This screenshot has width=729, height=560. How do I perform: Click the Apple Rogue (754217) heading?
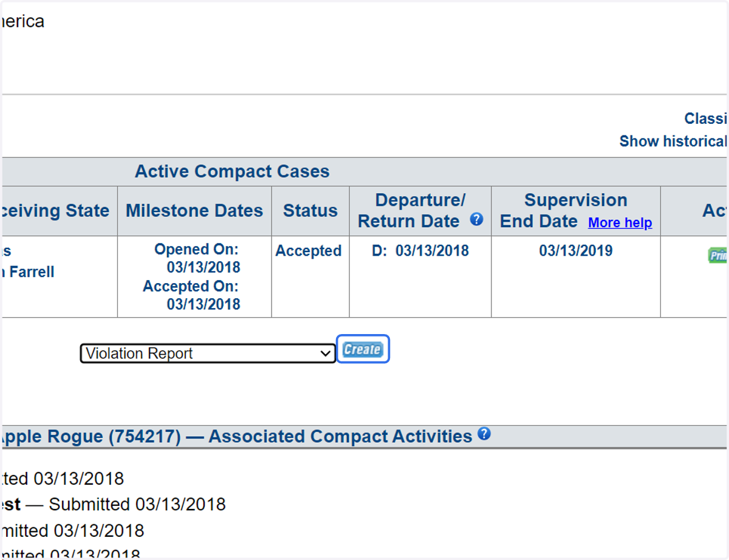coord(90,437)
